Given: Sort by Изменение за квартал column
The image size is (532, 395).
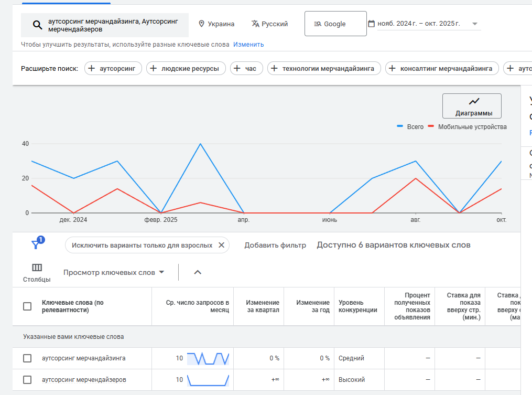Looking at the screenshot, I should click(263, 306).
